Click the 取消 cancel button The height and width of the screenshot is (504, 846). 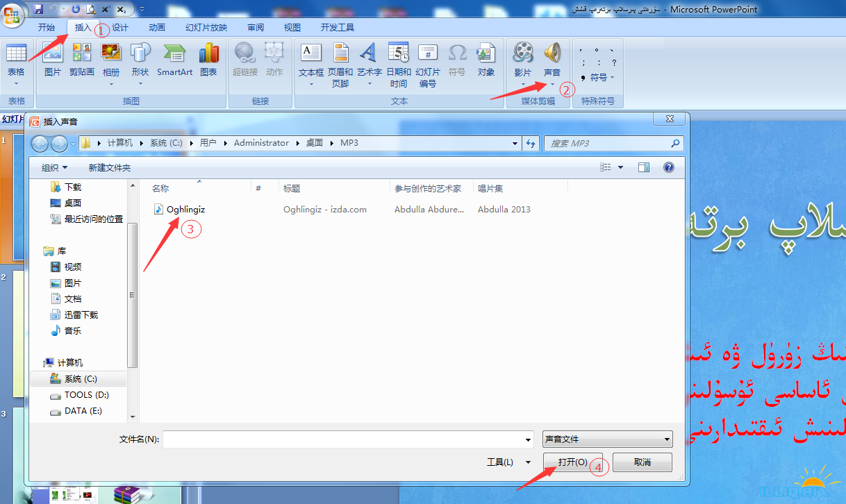(x=642, y=462)
